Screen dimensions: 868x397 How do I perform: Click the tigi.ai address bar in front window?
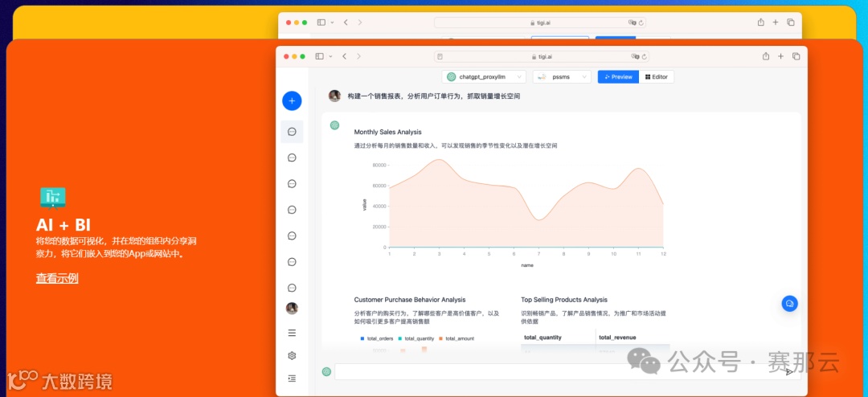click(x=542, y=56)
